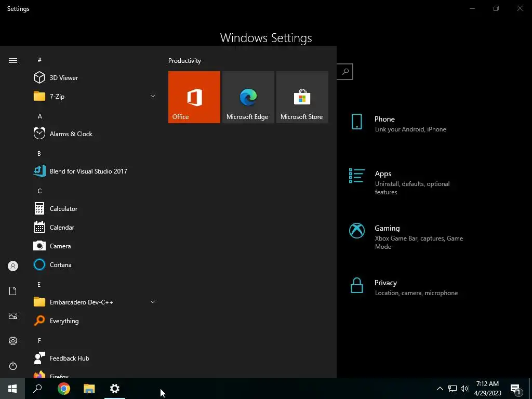Open Documents from Start sidebar
Image resolution: width=532 pixels, height=399 pixels.
tap(13, 291)
